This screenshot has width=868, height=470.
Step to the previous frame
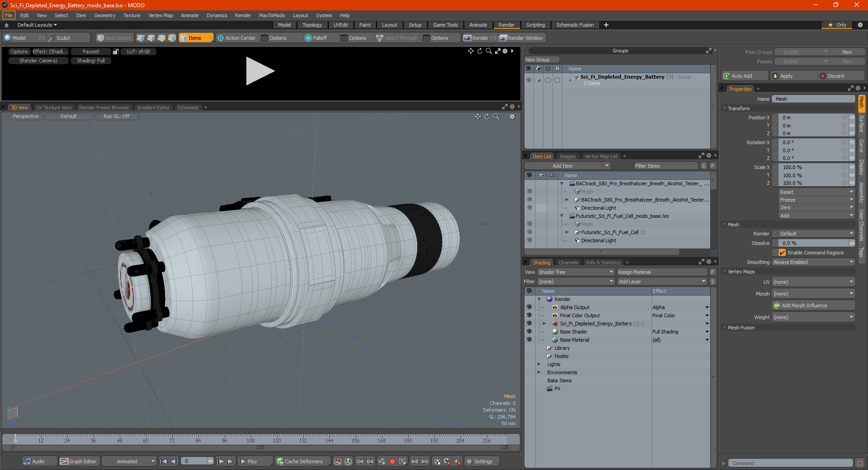point(174,461)
